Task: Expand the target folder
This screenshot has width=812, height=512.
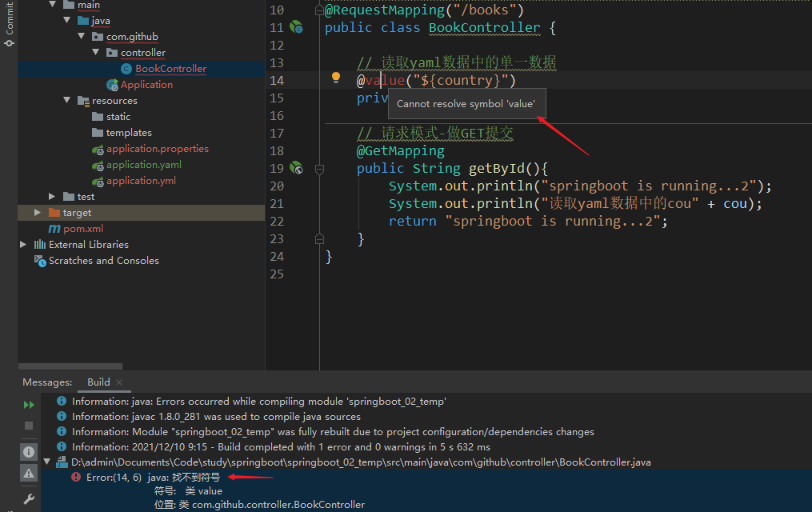Action: [38, 212]
